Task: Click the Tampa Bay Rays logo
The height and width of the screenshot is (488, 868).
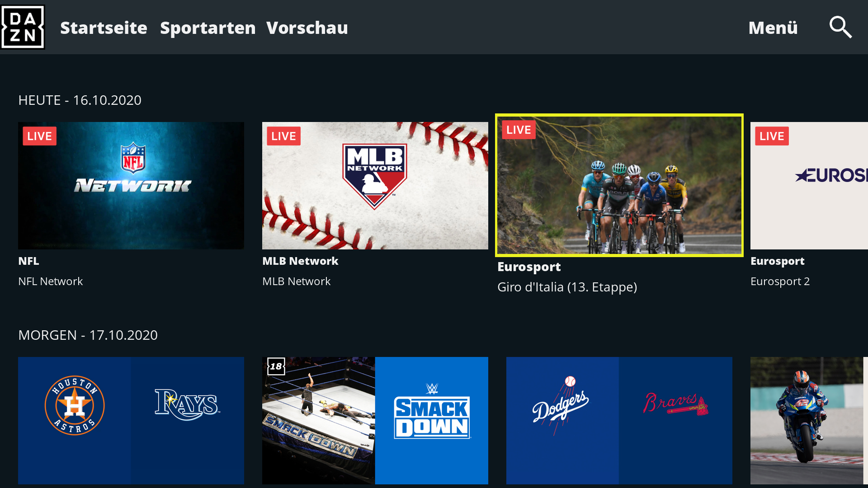Action: tap(187, 404)
